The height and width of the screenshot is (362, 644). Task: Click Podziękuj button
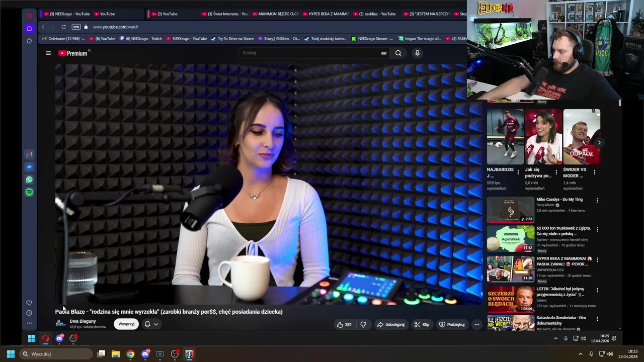click(x=452, y=324)
